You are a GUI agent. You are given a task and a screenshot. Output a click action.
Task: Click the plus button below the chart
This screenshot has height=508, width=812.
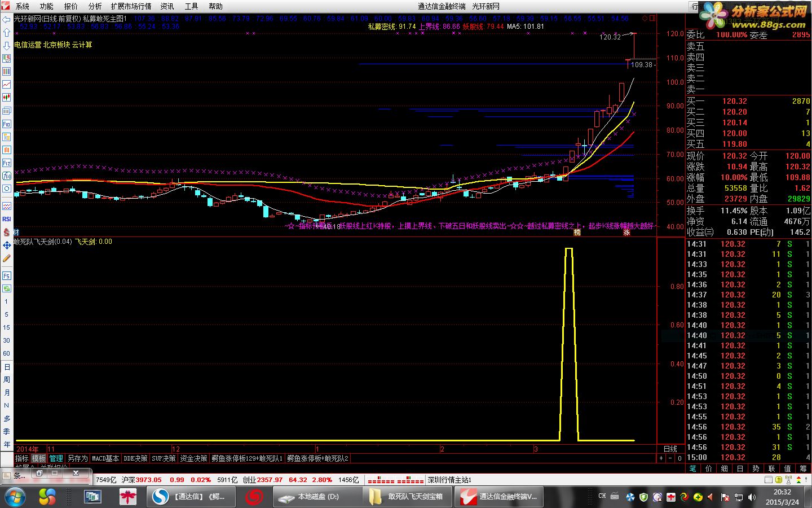click(x=661, y=458)
